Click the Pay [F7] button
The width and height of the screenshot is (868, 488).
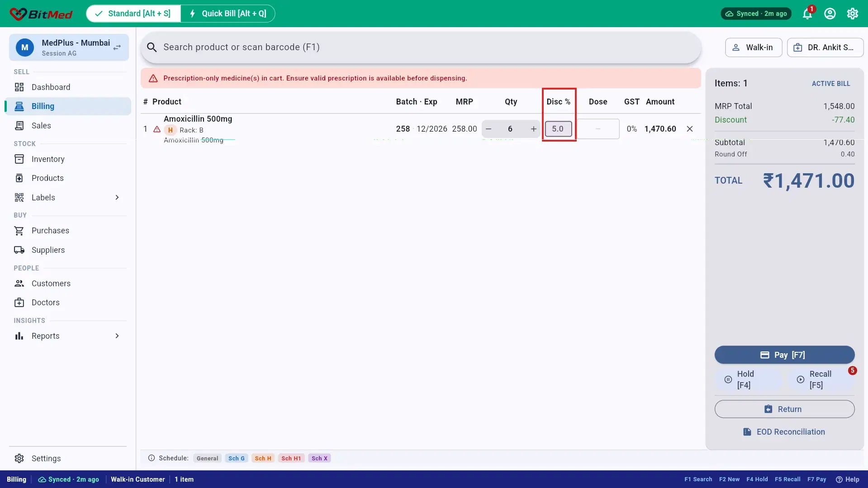pos(784,355)
